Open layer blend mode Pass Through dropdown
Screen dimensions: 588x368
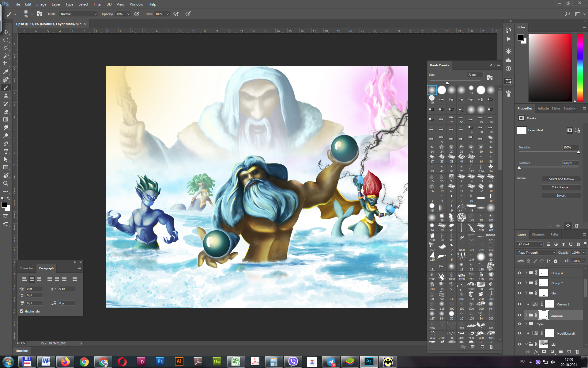point(536,253)
